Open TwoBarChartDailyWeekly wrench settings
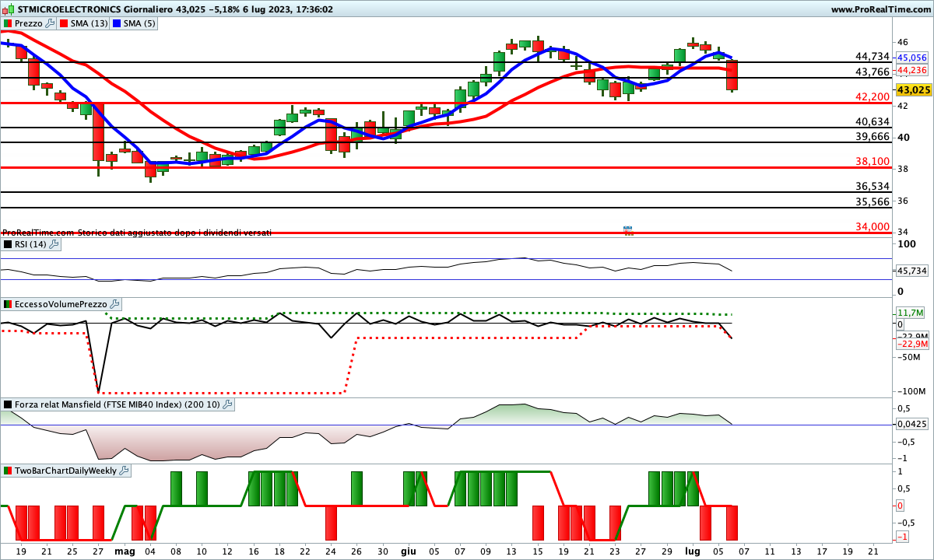 tap(125, 471)
